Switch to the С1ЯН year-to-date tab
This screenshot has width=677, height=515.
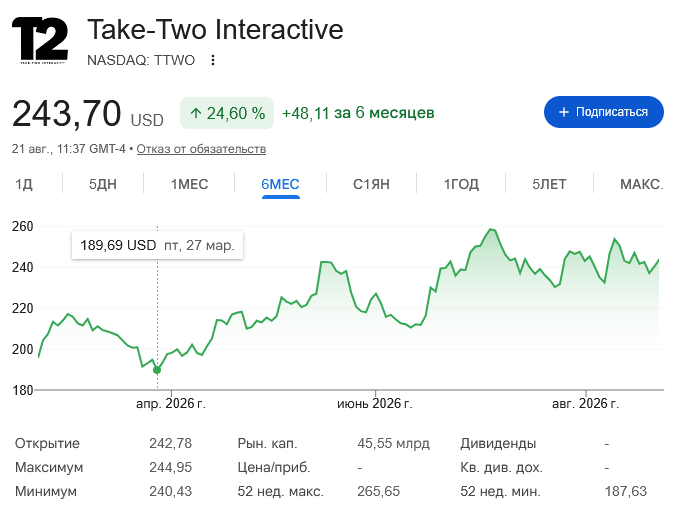click(x=371, y=184)
